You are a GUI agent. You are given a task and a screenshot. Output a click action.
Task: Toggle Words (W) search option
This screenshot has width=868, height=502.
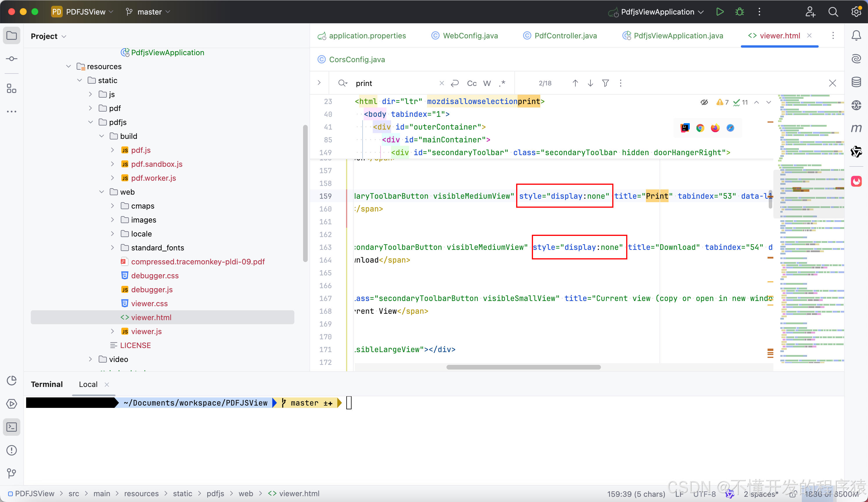[x=487, y=83]
